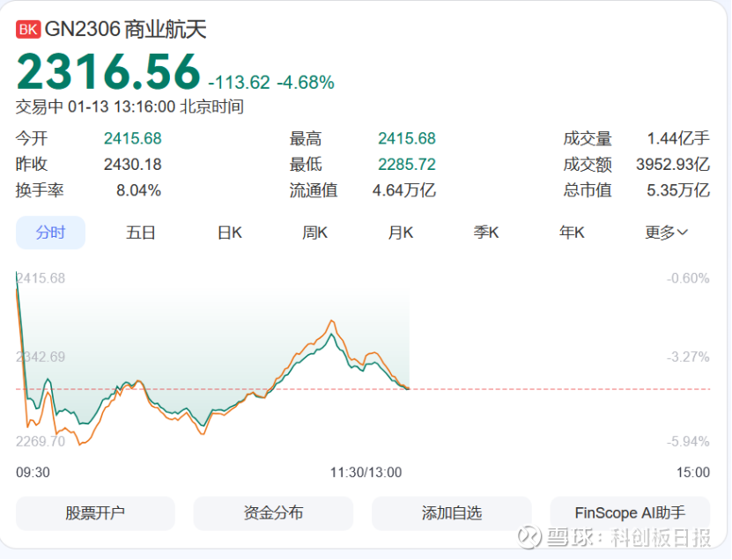
Task: Click the 11:30/13:00 time axis label
Action: pos(366,473)
